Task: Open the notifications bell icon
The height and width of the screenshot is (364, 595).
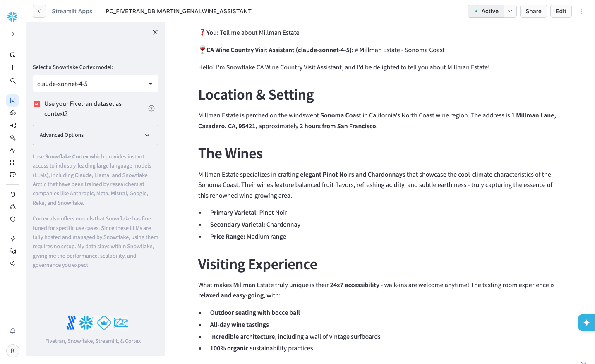Action: click(x=13, y=331)
